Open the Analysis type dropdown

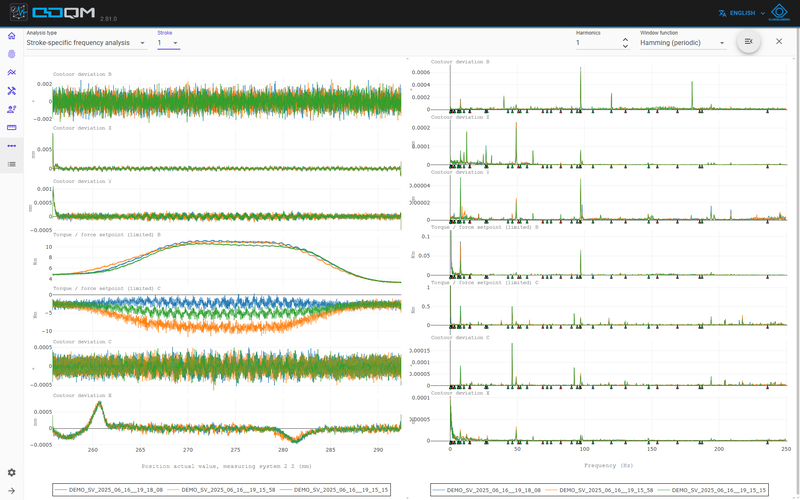[86, 43]
